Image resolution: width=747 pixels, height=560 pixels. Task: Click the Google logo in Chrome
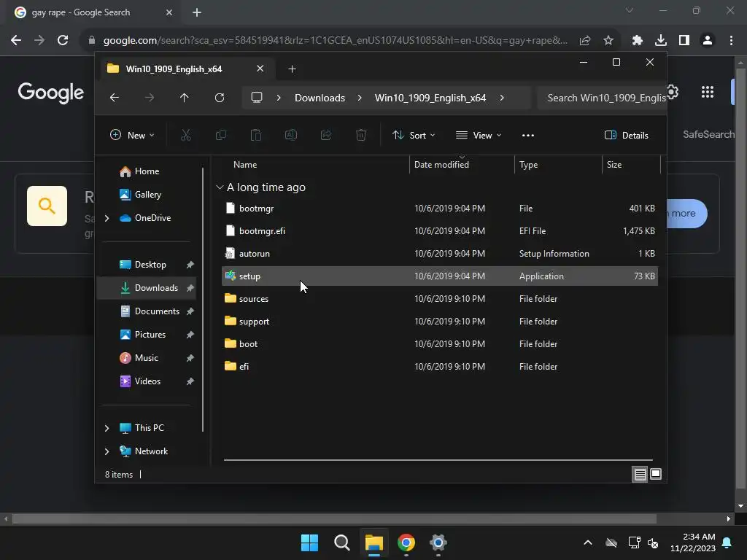[x=51, y=93]
